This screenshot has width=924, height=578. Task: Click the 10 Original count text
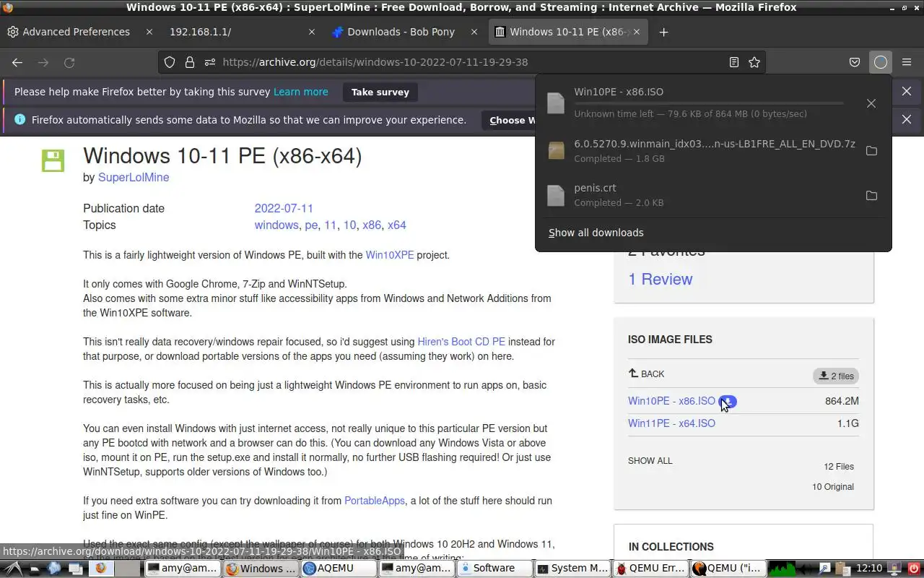click(833, 487)
